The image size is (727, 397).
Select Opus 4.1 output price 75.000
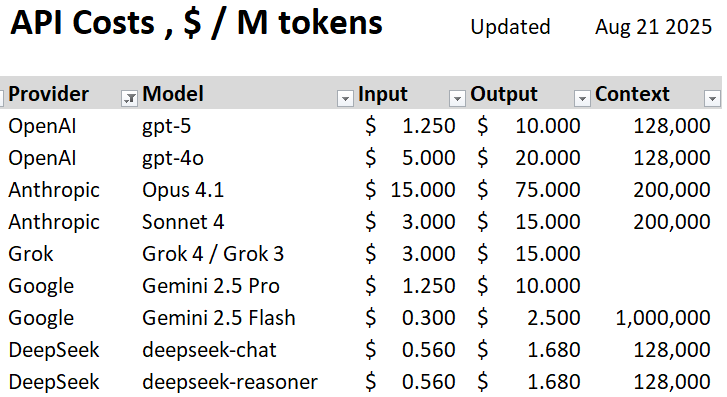click(548, 190)
